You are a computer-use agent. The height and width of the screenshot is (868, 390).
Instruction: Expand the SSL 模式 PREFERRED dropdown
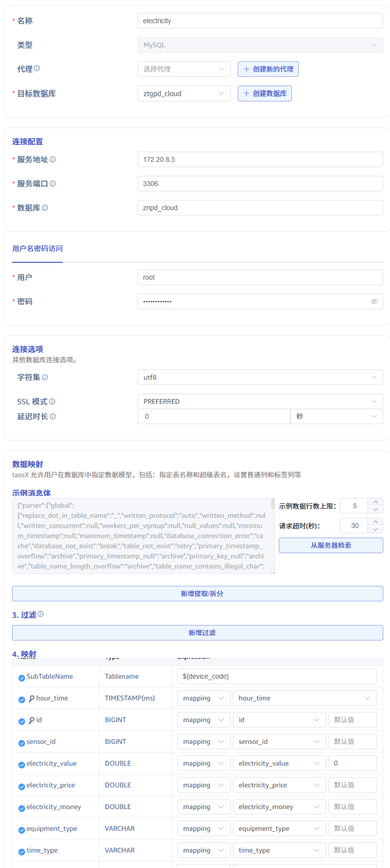click(260, 401)
